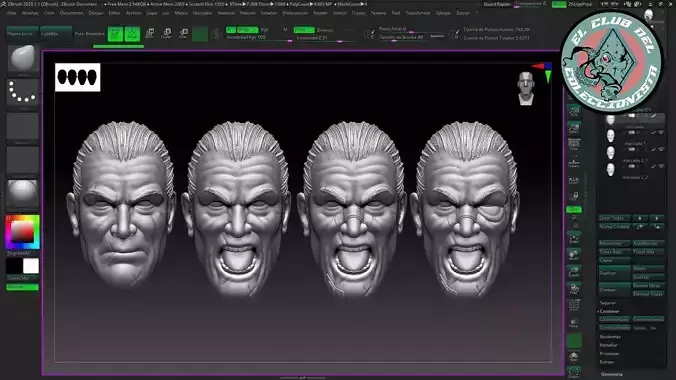Click the small green Xyz rotation button
This screenshot has width=676, height=380.
click(x=574, y=210)
